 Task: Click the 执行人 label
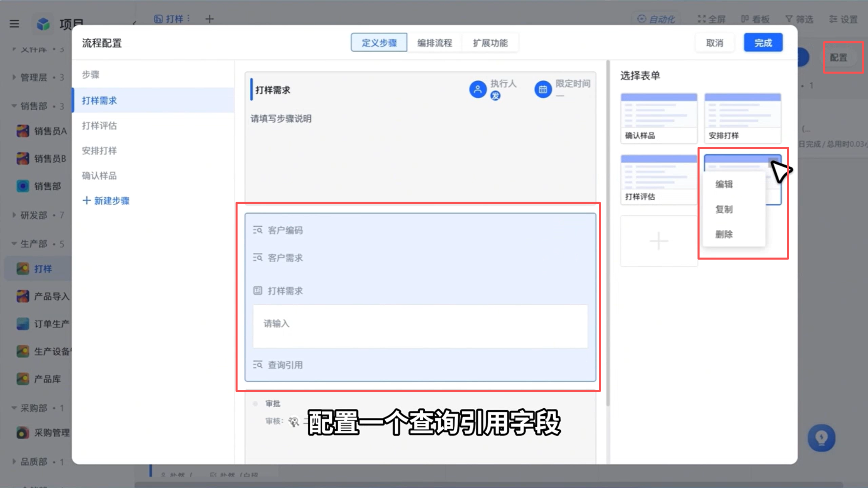tap(503, 83)
